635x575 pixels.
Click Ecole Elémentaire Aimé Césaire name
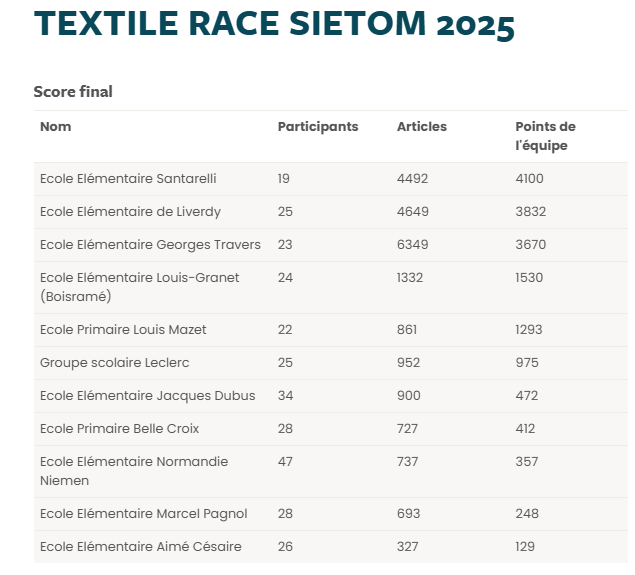[x=141, y=547]
